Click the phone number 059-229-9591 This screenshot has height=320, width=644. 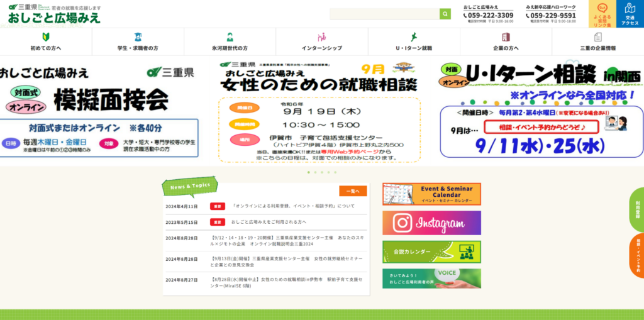[553, 16]
